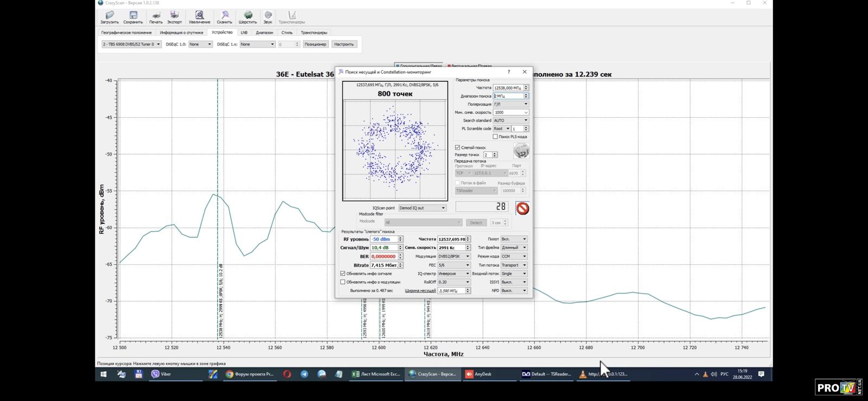Image resolution: width=868 pixels, height=401 pixels.
Task: Check Обновлять инфо о модуляции
Action: coord(343,282)
